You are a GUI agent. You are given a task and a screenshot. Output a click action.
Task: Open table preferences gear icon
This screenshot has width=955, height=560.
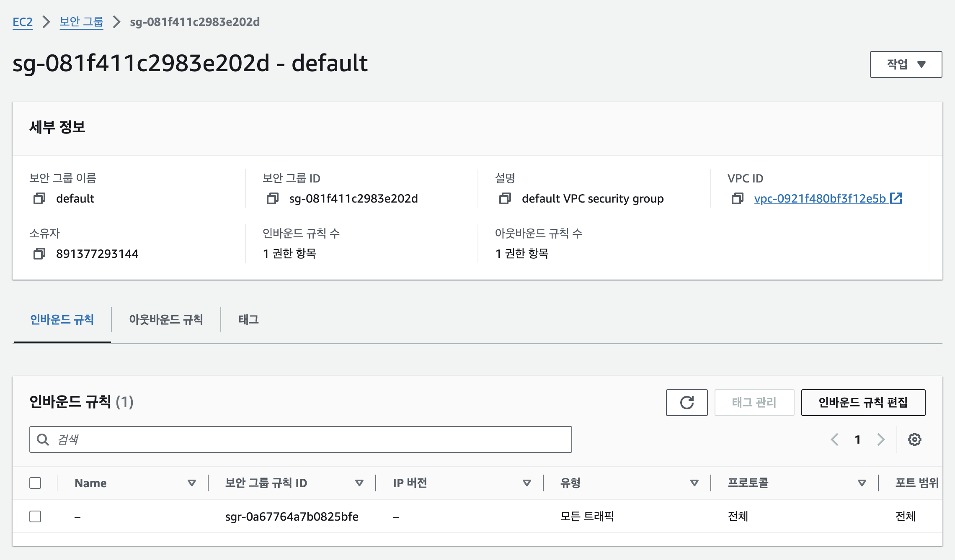coord(914,439)
